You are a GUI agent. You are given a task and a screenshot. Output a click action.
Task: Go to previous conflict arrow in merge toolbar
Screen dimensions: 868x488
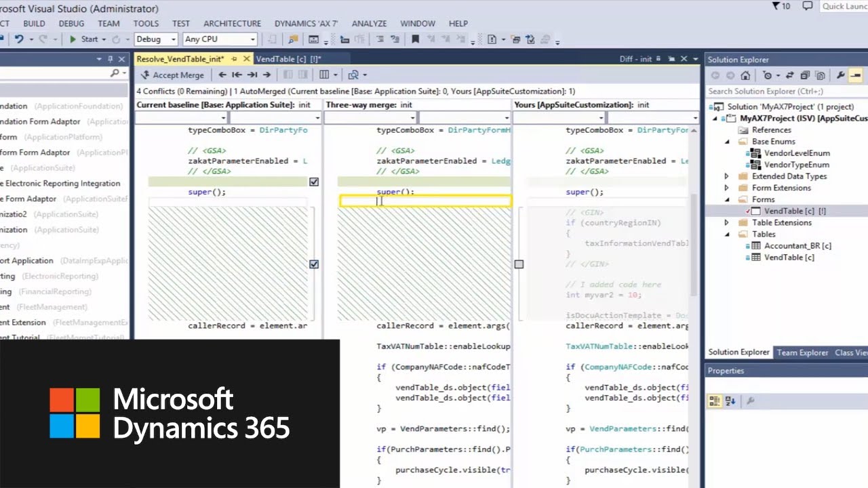click(x=222, y=75)
